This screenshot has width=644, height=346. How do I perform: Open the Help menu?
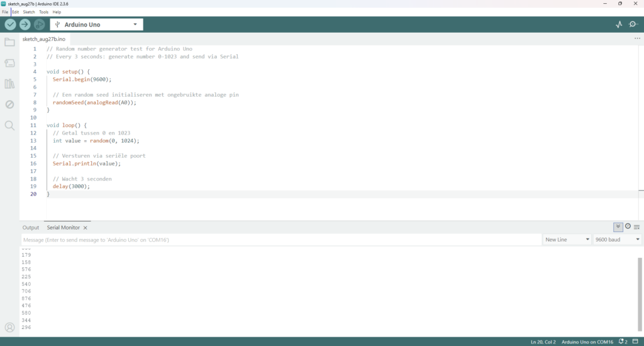click(57, 12)
